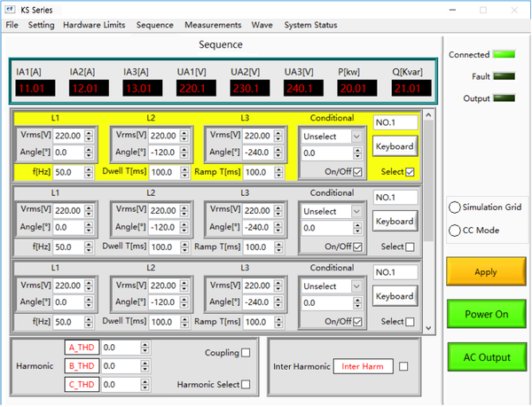532x407 pixels.
Task: Click the IA1[A] reading 11.01
Action: point(35,88)
